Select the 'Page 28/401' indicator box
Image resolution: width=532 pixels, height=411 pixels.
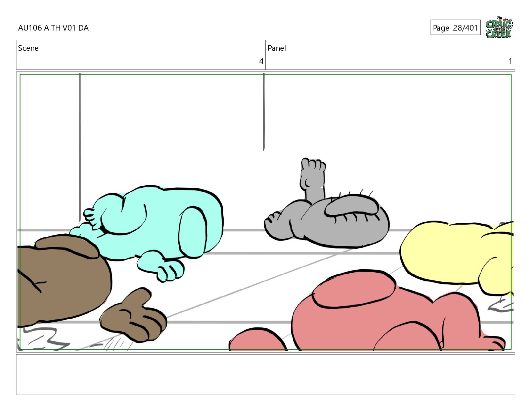pyautogui.click(x=455, y=28)
